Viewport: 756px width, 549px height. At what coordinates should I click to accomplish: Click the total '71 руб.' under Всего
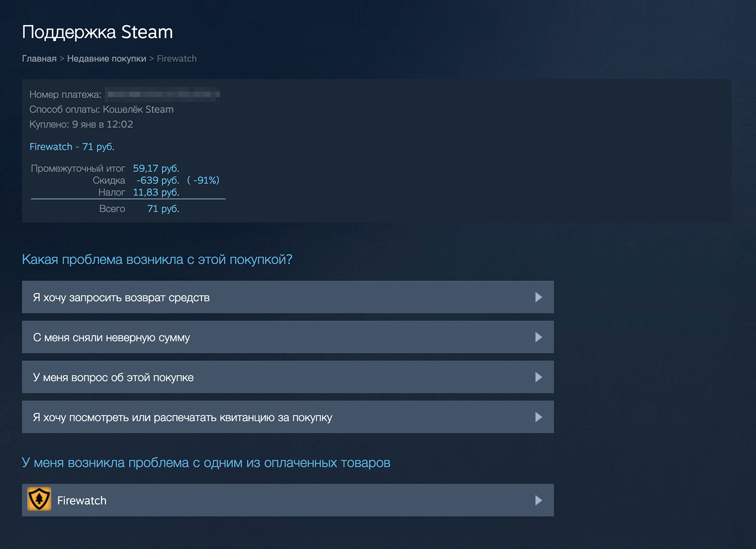pyautogui.click(x=163, y=209)
